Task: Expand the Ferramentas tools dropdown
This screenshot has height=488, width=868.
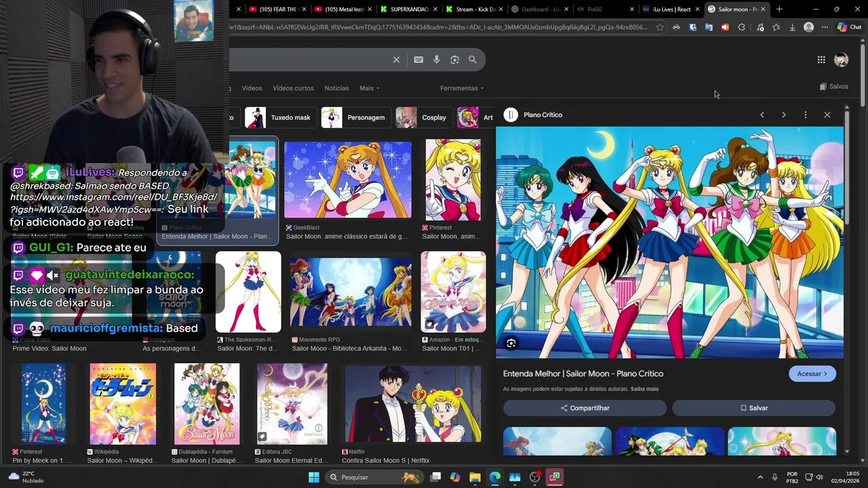Action: point(462,88)
